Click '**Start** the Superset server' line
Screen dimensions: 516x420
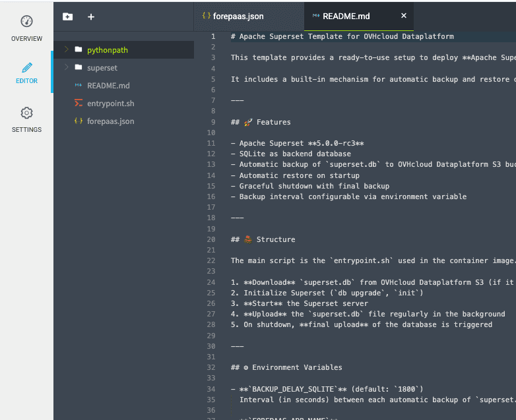point(300,303)
